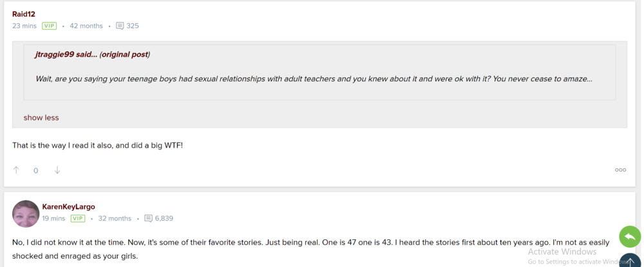Viewport: 644px width, 267px height.
Task: Click Raid12's vote score of 0
Action: pos(36,171)
